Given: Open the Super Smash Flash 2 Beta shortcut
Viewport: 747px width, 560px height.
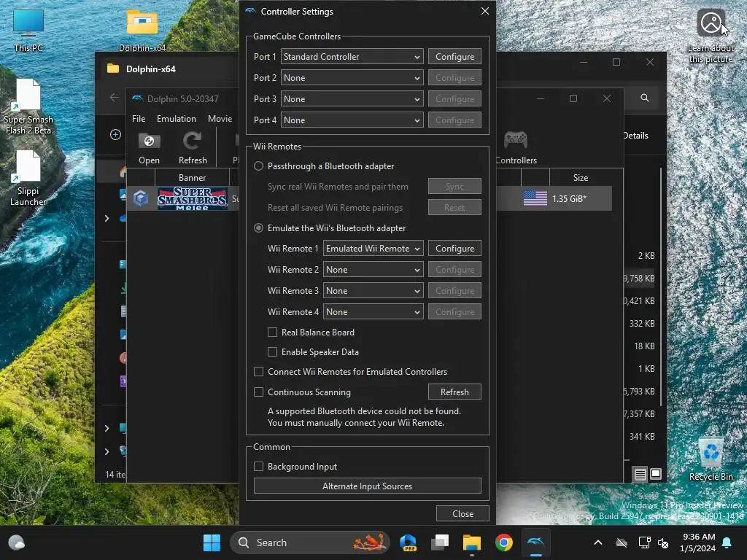Looking at the screenshot, I should 28,106.
